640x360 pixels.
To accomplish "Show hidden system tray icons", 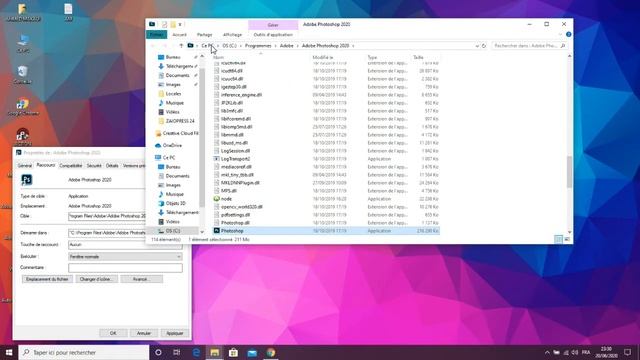I will point(547,352).
